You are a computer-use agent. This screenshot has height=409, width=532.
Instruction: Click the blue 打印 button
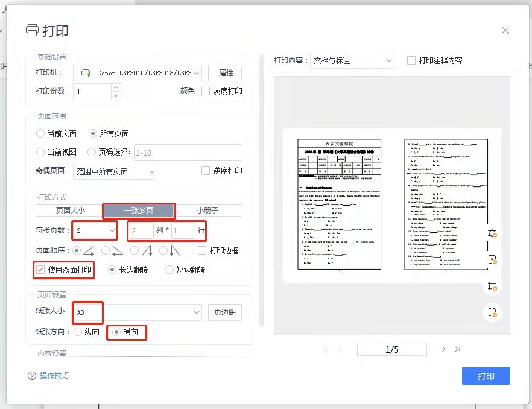coord(486,376)
